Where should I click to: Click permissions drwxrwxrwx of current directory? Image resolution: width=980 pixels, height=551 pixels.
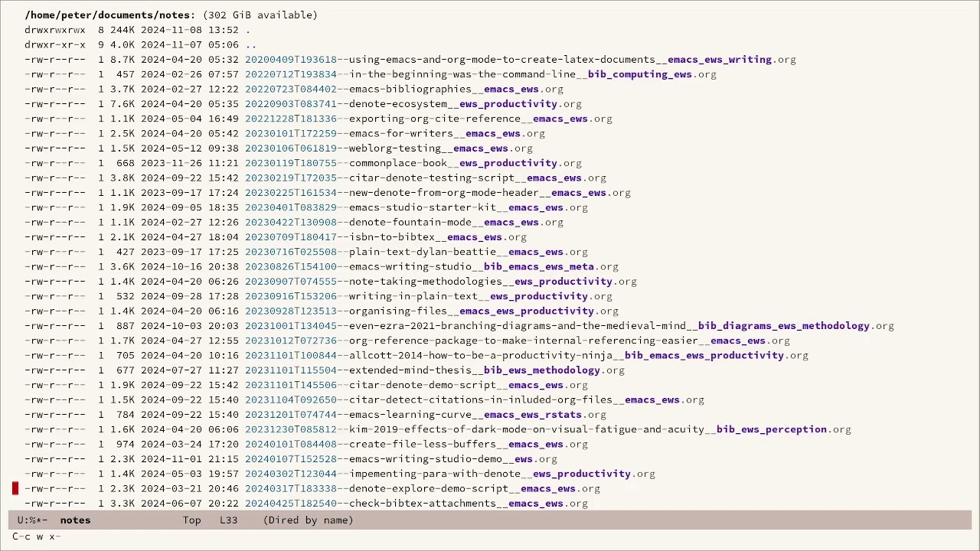tap(55, 31)
